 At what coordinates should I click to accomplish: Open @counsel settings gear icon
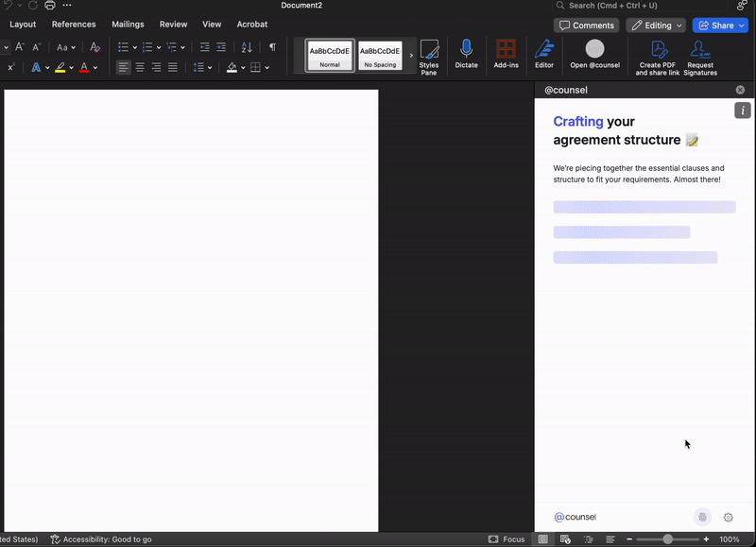(728, 517)
